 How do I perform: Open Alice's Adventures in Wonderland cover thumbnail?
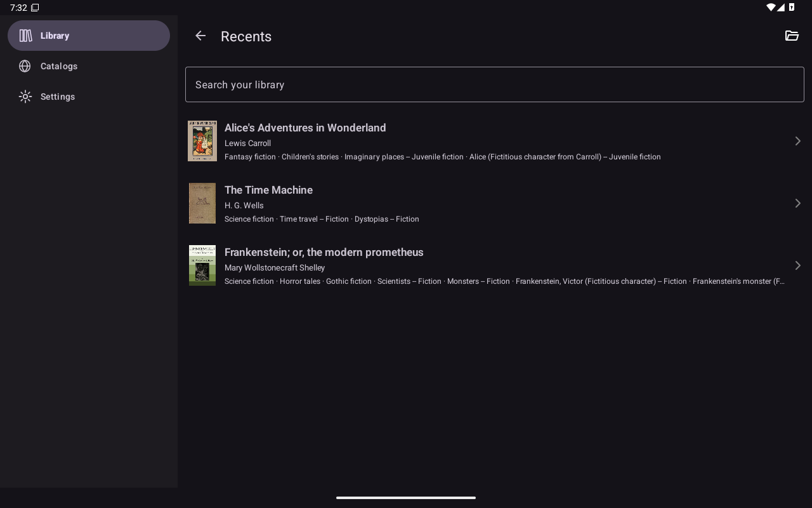[202, 141]
